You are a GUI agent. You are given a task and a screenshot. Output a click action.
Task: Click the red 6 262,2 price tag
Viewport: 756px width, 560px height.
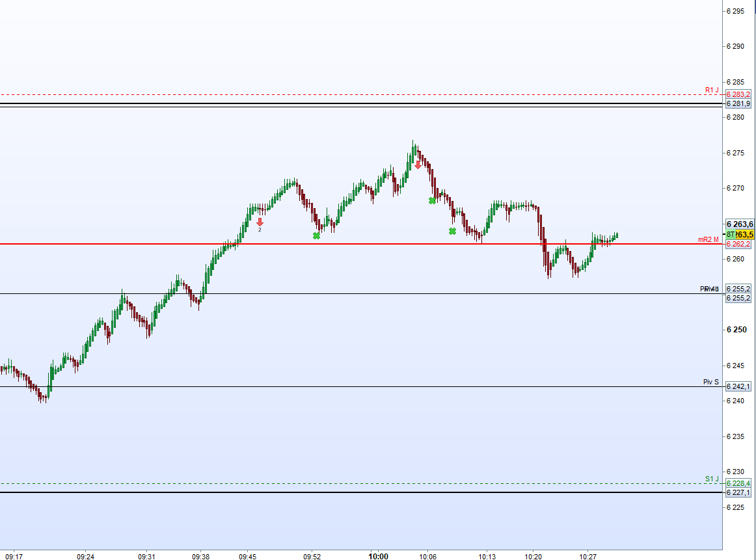pyautogui.click(x=738, y=245)
